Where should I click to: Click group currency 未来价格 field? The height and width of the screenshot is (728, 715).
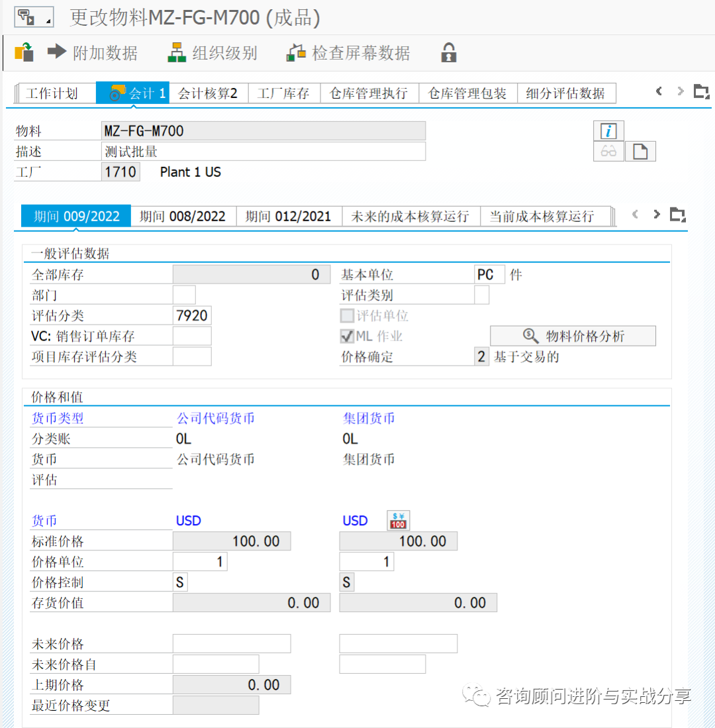coord(399,643)
